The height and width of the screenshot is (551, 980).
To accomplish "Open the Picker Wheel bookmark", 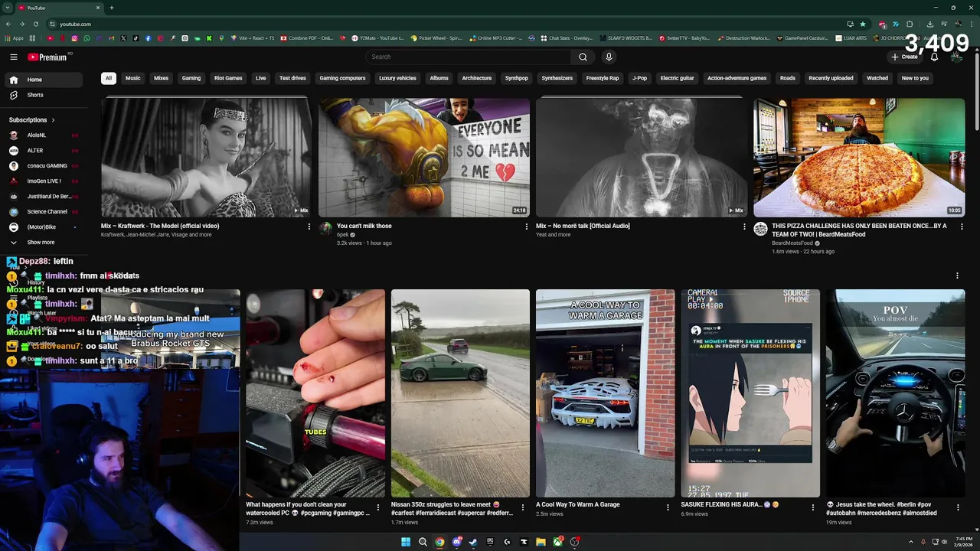I will 436,37.
